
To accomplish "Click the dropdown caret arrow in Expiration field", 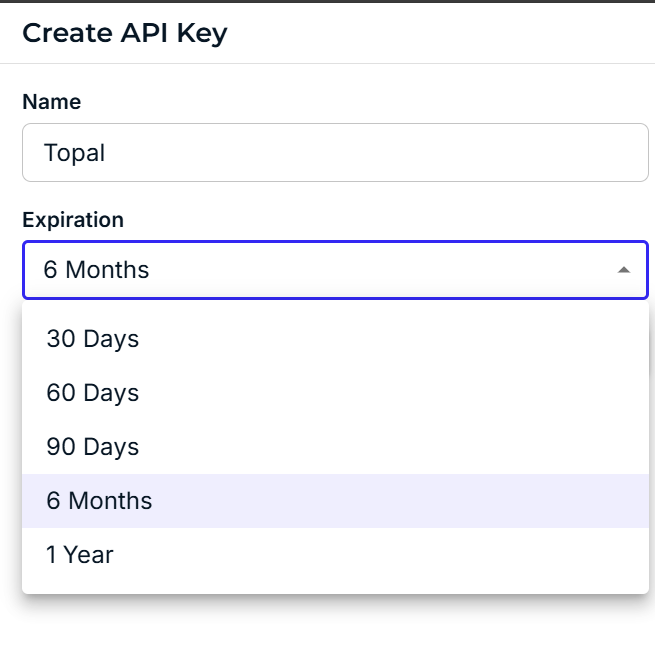I will (x=623, y=270).
